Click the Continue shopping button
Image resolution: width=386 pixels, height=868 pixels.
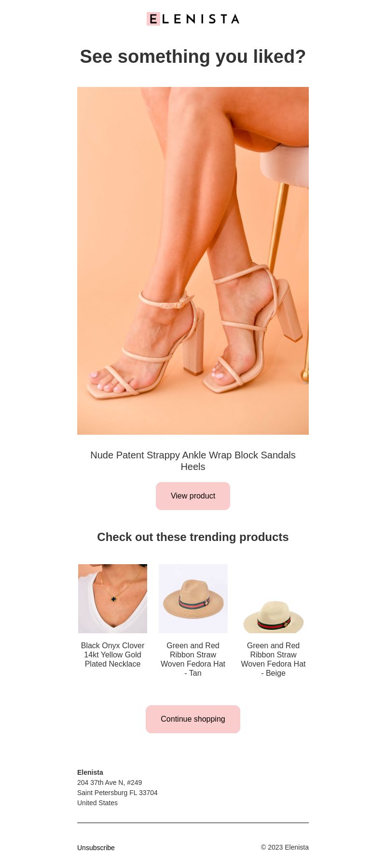(193, 719)
